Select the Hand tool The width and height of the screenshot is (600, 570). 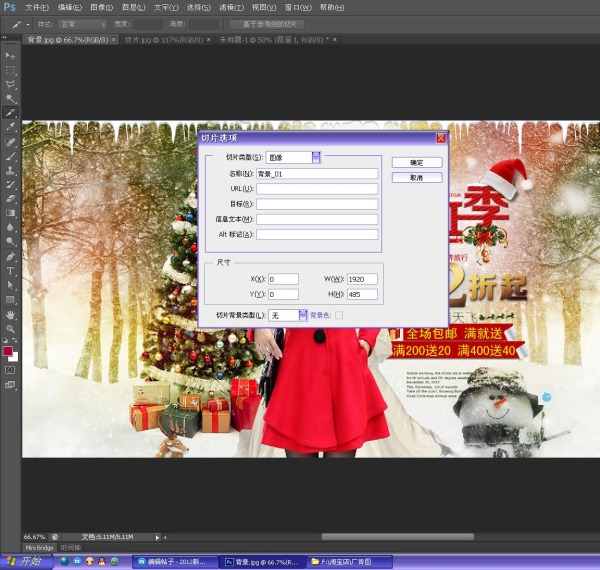(x=11, y=313)
